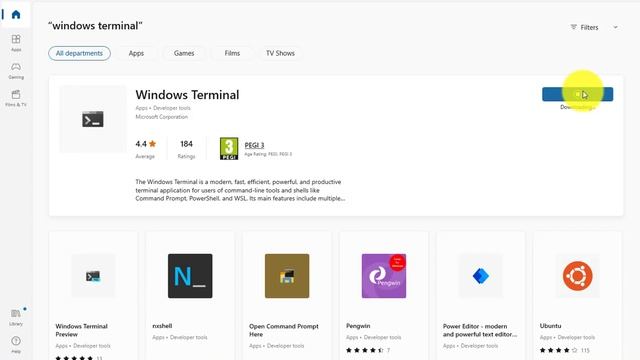Open the Apps section in sidebar
This screenshot has height=360, width=640.
coord(16,42)
